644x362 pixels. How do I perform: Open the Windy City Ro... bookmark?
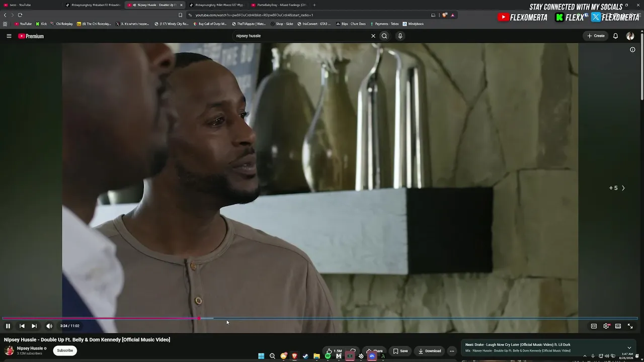(x=172, y=24)
